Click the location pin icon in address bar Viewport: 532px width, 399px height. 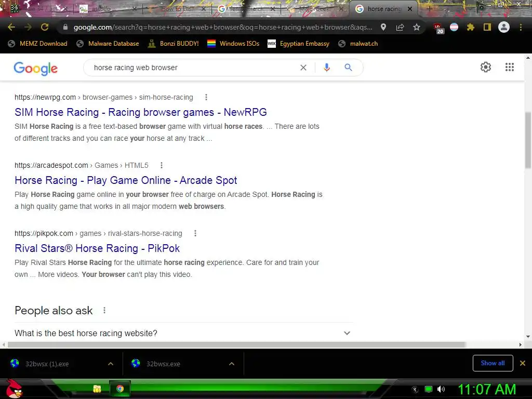383,27
